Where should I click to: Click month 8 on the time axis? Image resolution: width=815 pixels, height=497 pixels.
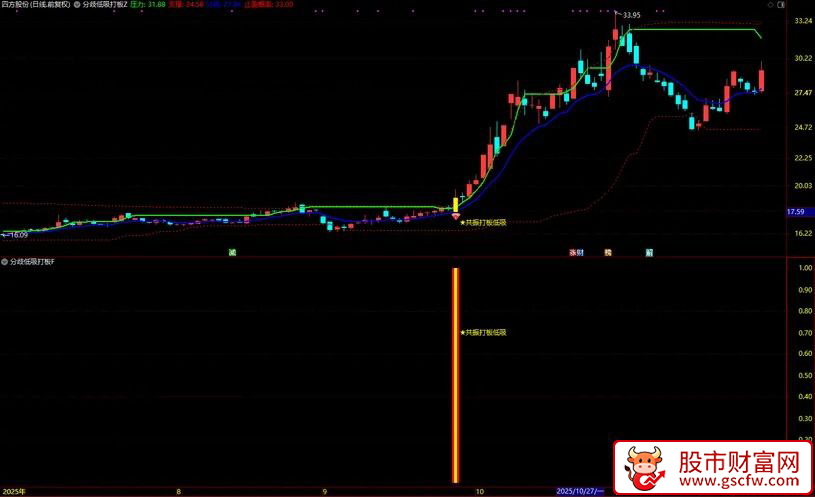178,491
